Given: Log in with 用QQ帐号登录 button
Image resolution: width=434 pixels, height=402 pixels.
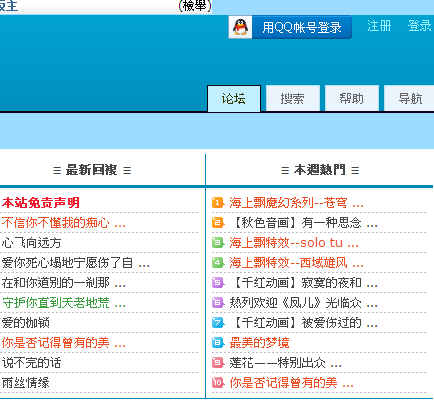Looking at the screenshot, I should [290, 27].
